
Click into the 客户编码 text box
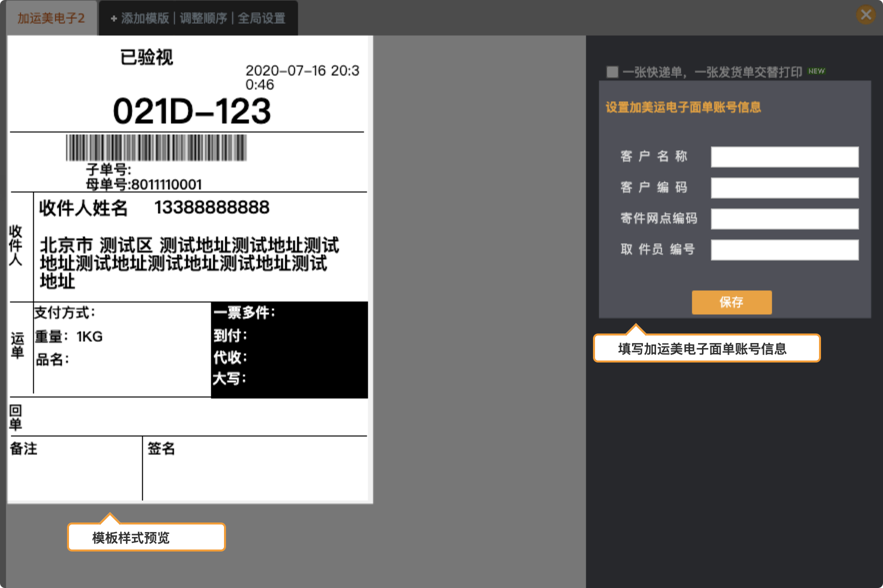[x=784, y=188]
